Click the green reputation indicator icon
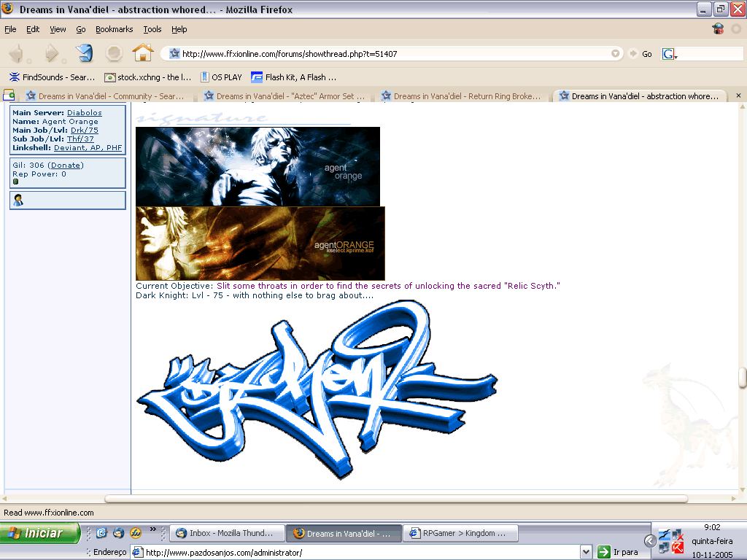747x560 pixels. [15, 182]
